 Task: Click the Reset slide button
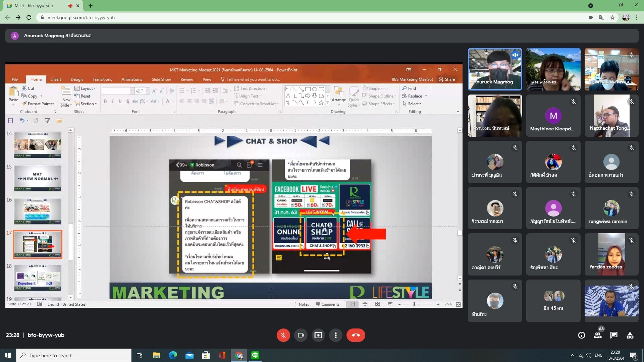click(83, 96)
